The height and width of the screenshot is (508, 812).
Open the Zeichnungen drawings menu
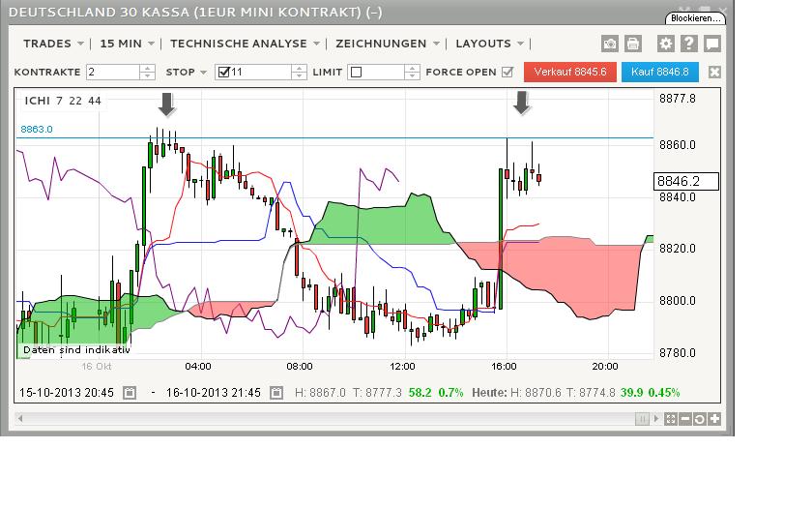(388, 44)
